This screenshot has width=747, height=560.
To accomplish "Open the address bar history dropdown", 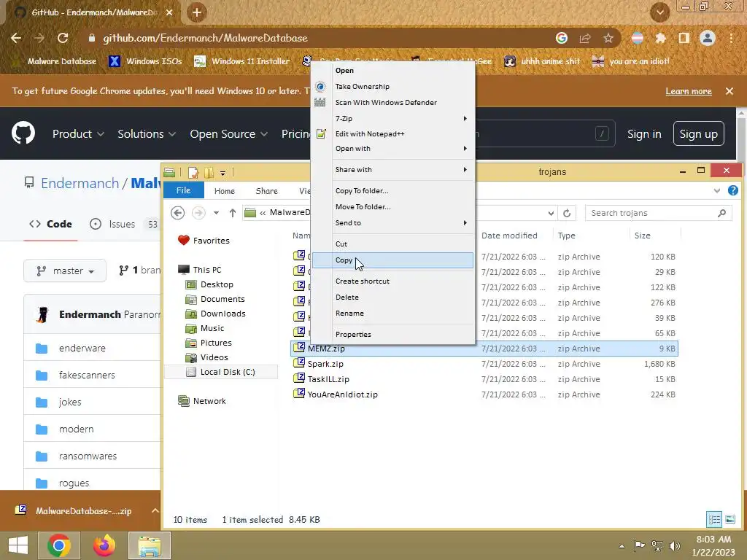I will point(551,213).
